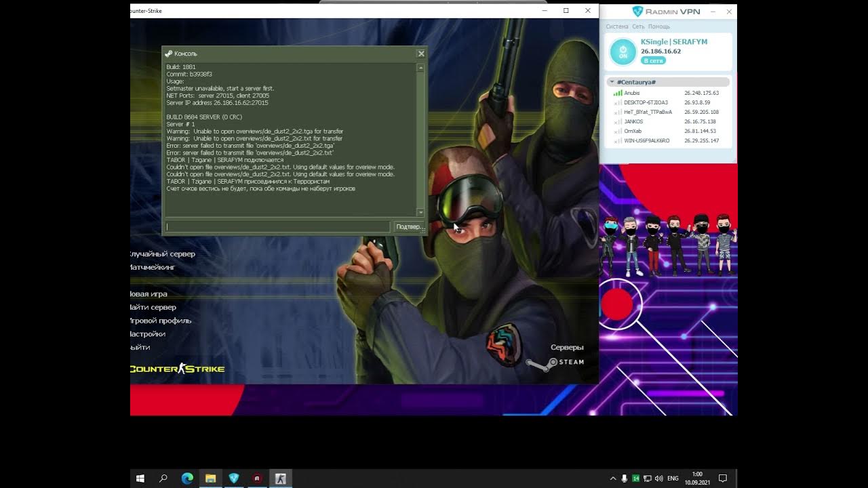This screenshot has height=488, width=868.
Task: Minimize the Radmin VPN window
Action: (x=713, y=12)
